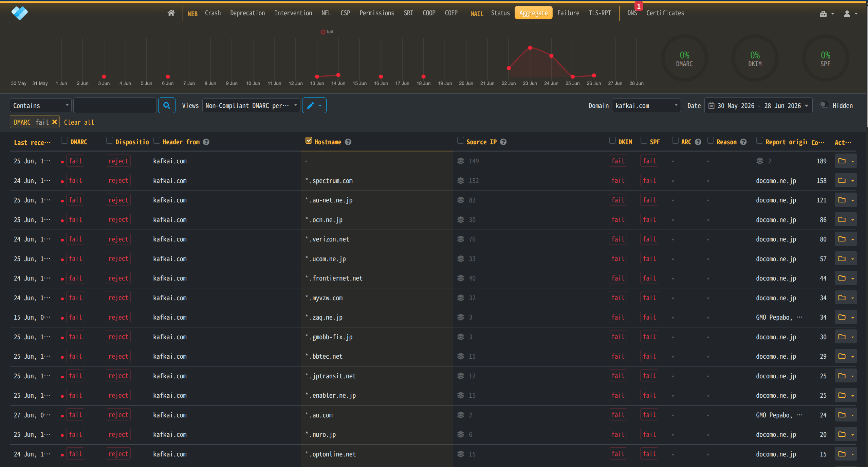Click the stack icon in spectrum.com row
Screen dimensions: 868x467
461,181
